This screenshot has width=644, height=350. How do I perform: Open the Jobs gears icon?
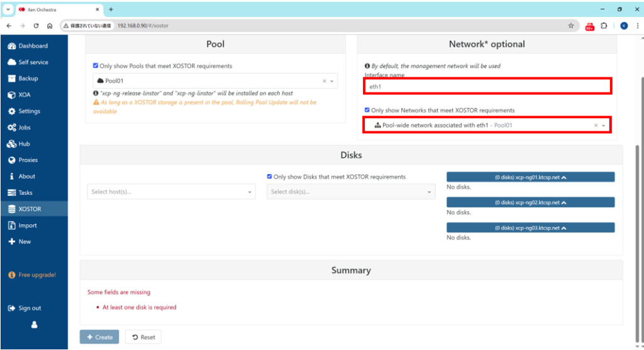click(x=12, y=128)
